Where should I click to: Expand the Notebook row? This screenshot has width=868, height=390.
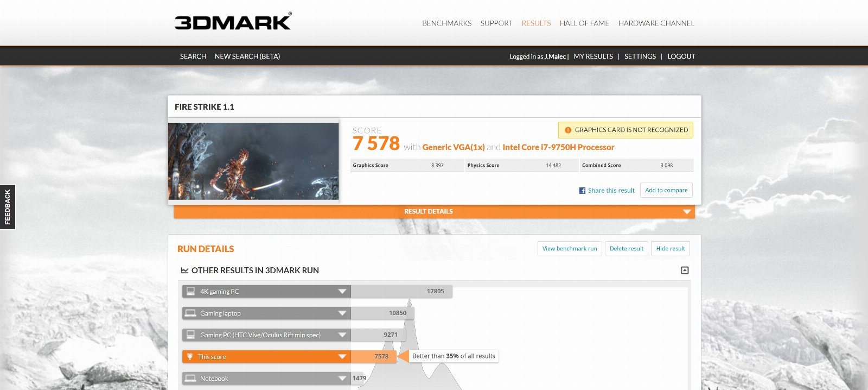(342, 379)
